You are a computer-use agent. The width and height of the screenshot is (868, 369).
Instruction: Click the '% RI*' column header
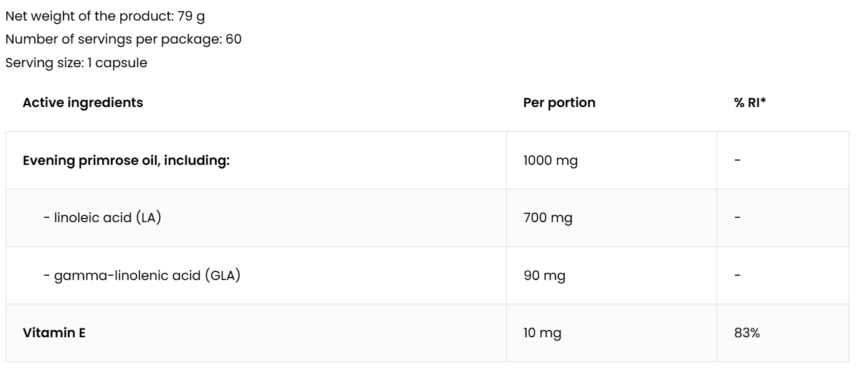tap(750, 103)
